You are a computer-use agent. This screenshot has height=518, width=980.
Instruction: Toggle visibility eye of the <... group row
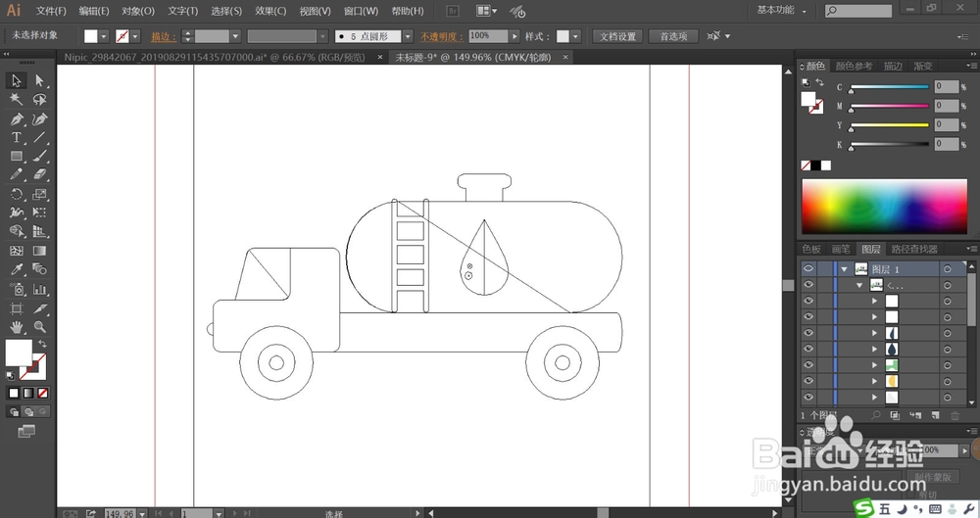tap(808, 285)
